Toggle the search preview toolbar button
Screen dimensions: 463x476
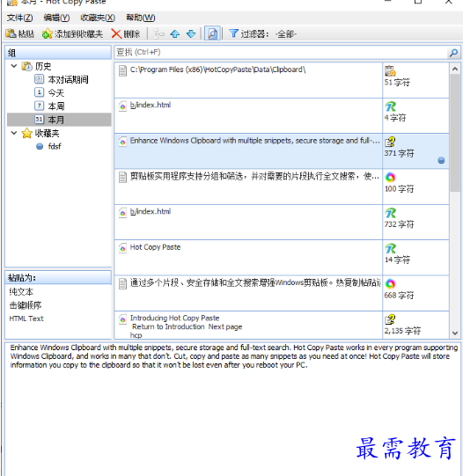[x=212, y=33]
